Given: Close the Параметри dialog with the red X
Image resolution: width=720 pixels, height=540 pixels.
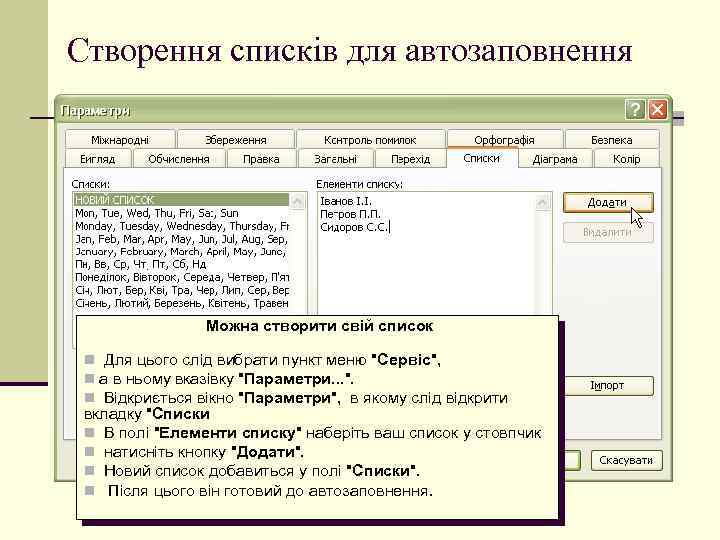Looking at the screenshot, I should point(658,110).
